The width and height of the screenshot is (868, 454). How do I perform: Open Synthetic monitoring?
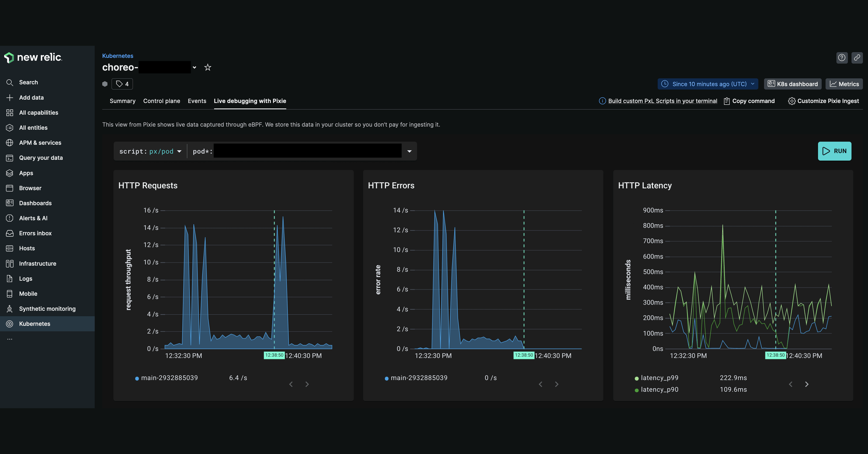[x=47, y=309]
